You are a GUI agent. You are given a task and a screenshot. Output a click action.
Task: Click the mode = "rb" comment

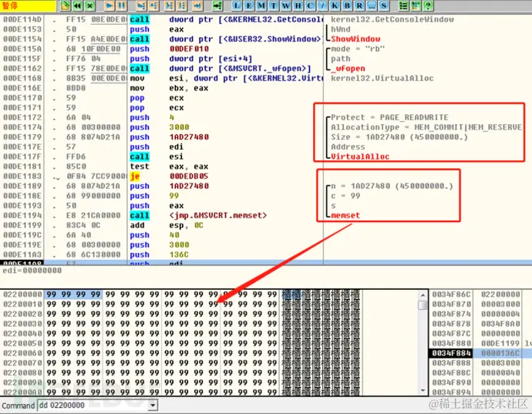point(358,49)
